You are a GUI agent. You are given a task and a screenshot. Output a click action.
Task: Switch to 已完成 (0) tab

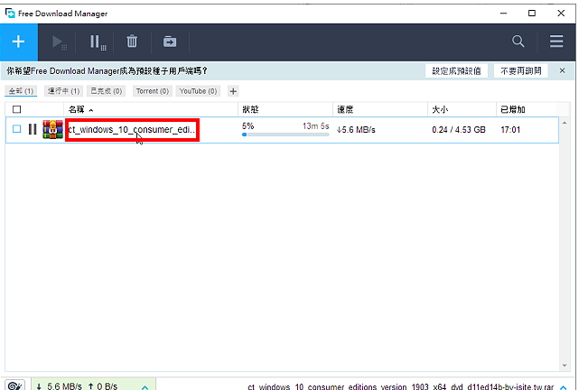(106, 91)
